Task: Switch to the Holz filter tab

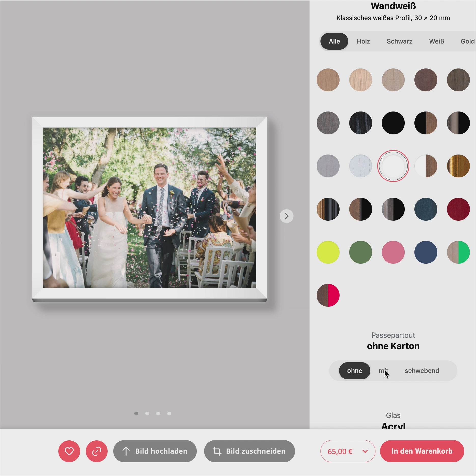Action: 363,41
